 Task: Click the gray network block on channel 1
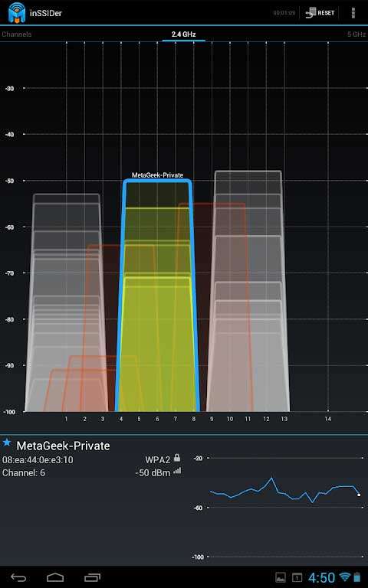click(x=67, y=302)
